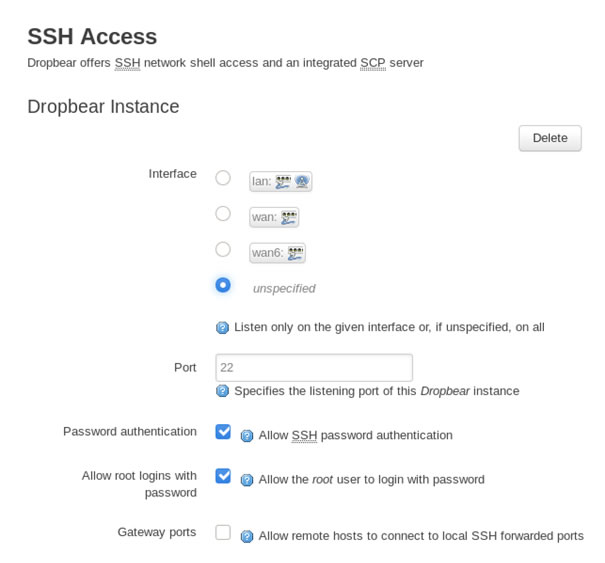Screen dimensions: 605x563
Task: Select the wan interface radio button
Action: 223,214
